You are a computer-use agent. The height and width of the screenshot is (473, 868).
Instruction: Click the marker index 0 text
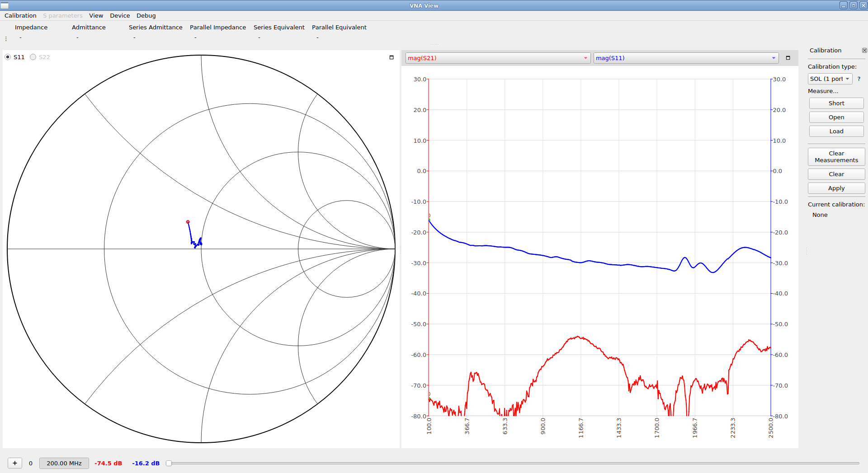(x=31, y=464)
